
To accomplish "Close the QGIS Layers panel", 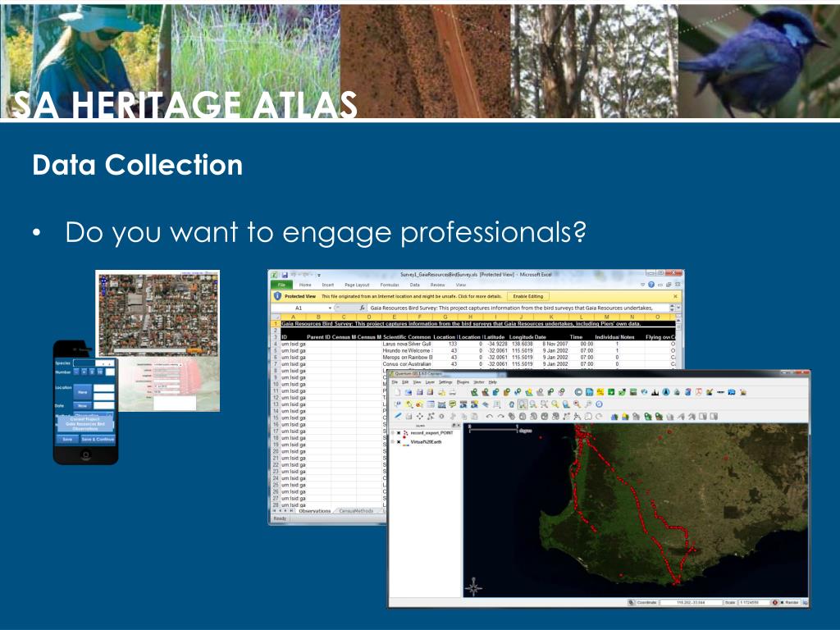I will click(x=459, y=426).
